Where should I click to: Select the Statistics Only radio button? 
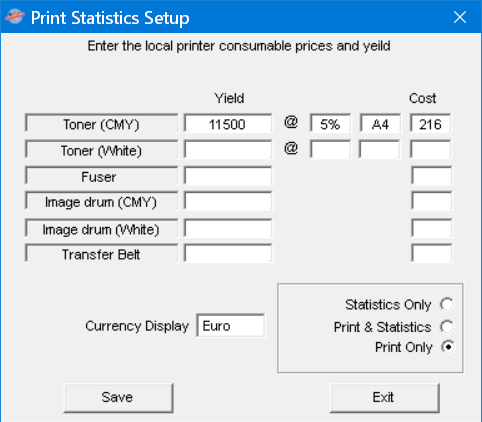(446, 304)
